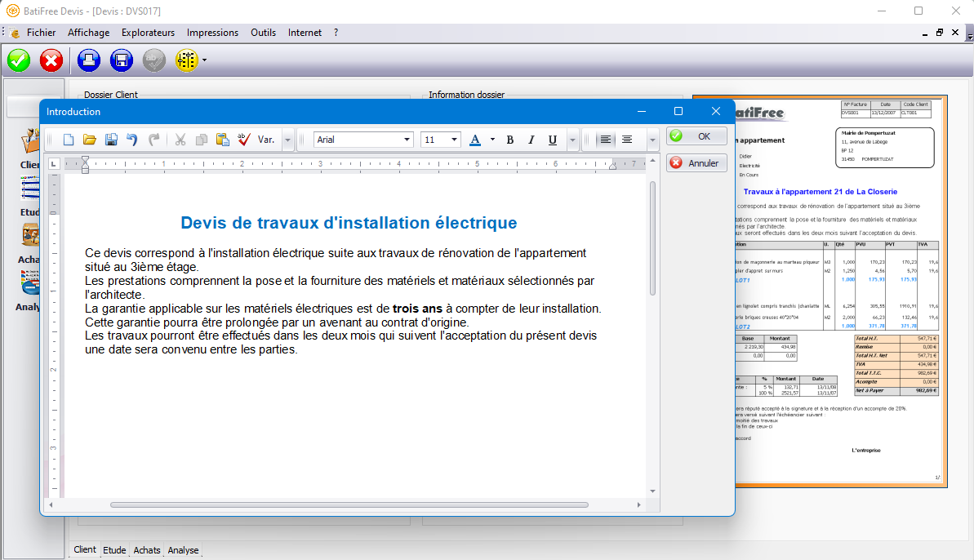Open the Fichier menu

(x=41, y=33)
